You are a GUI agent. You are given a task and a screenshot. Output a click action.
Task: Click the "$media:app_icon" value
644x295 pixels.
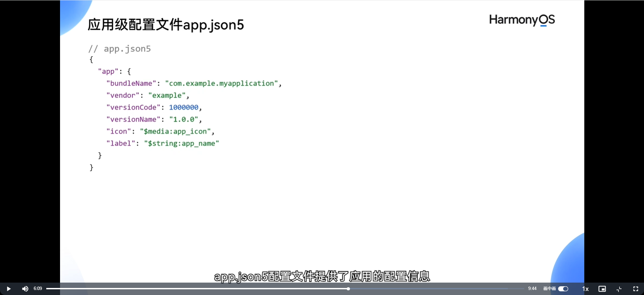coord(175,131)
